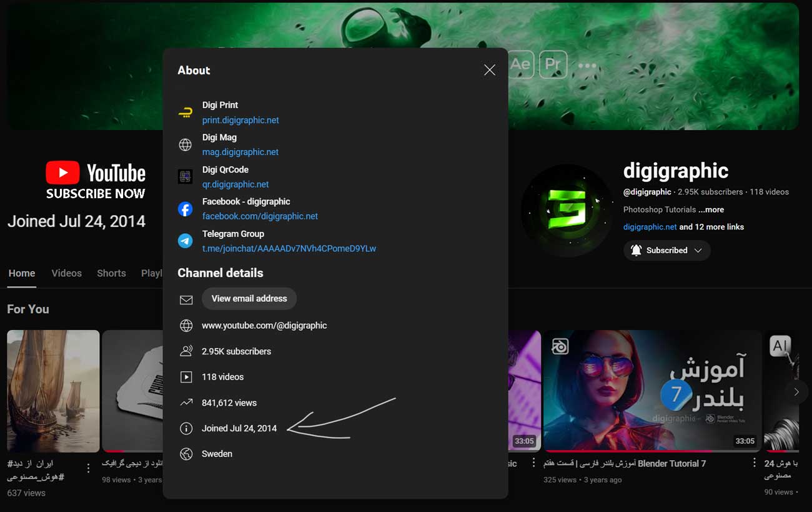Screen dimensions: 812x512
Task: Open the print.digigraphic.net link
Action: click(240, 120)
